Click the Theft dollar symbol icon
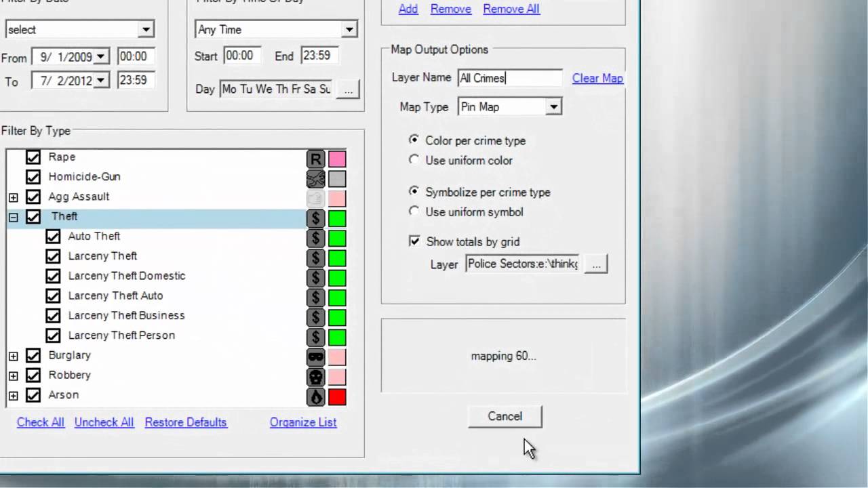868x488 pixels. pyautogui.click(x=316, y=218)
